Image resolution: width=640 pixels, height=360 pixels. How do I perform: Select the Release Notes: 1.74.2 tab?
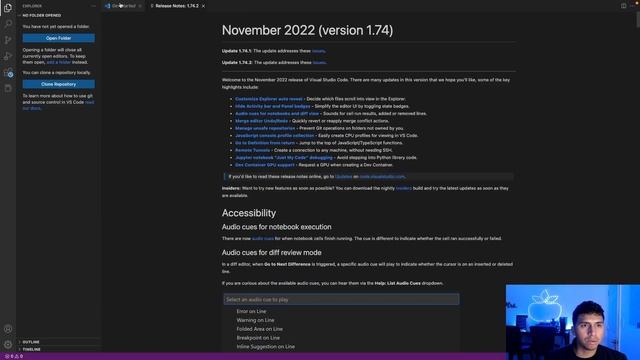pyautogui.click(x=177, y=6)
